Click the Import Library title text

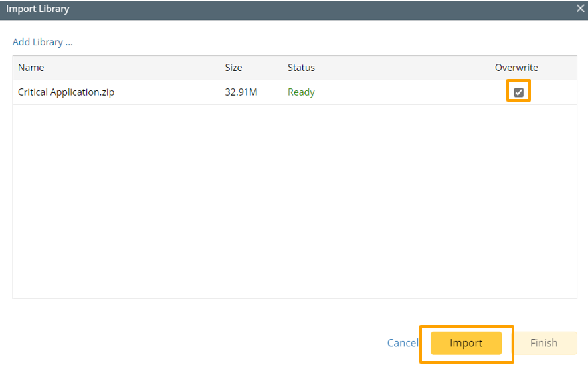[x=38, y=9]
